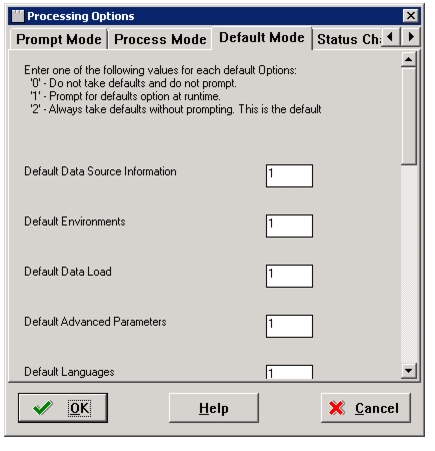Click the Default Environments input field

[x=289, y=226]
